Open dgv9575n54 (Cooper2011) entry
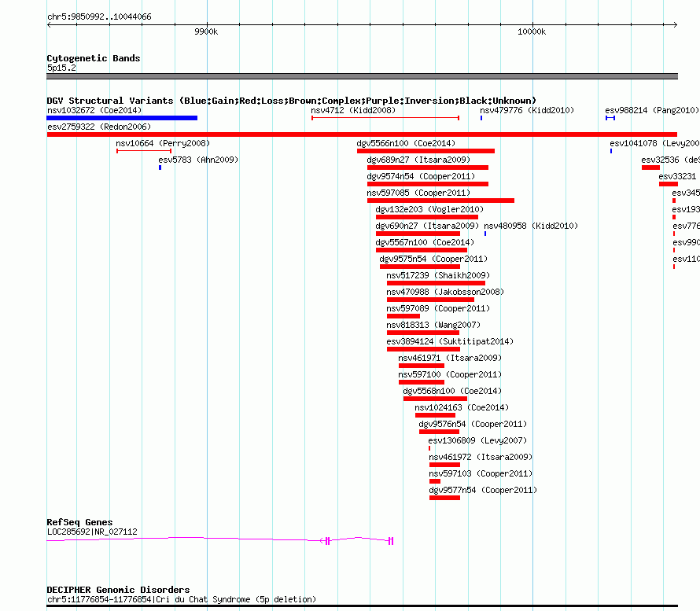The width and height of the screenshot is (700, 611). tap(433, 259)
